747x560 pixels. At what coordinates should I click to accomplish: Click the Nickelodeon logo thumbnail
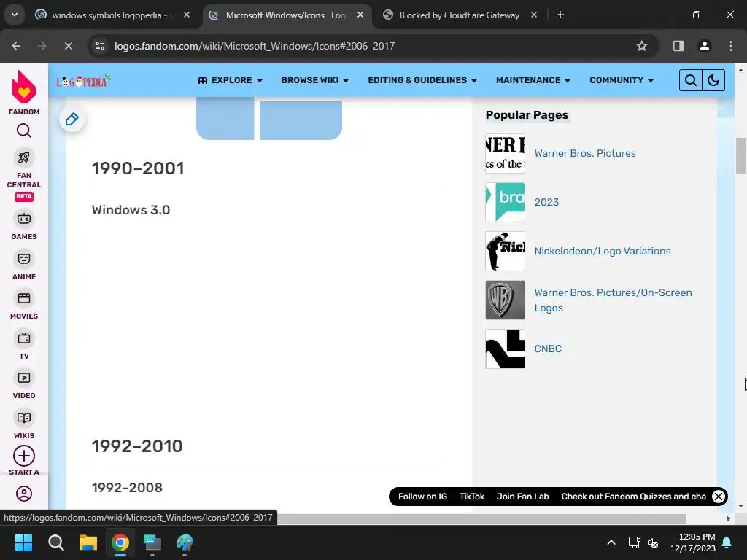505,251
